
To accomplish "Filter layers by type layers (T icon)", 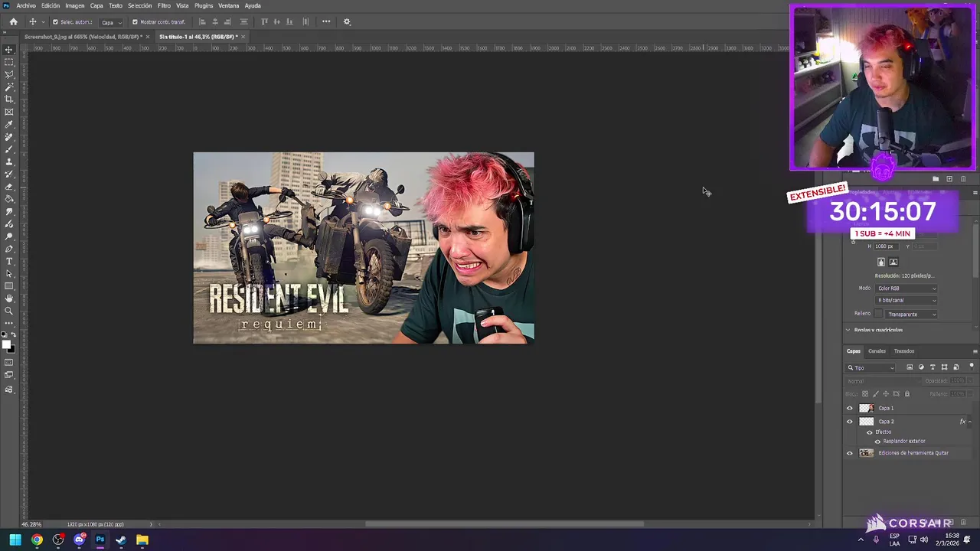I will click(x=933, y=367).
